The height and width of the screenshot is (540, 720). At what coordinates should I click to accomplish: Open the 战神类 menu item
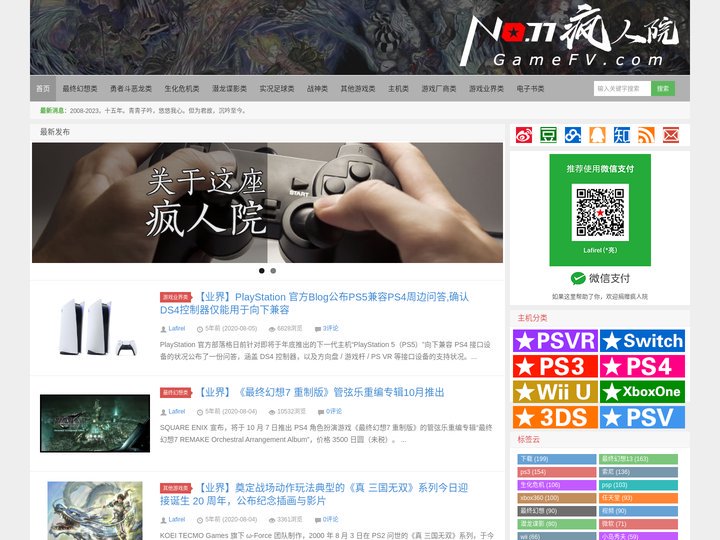coord(317,89)
